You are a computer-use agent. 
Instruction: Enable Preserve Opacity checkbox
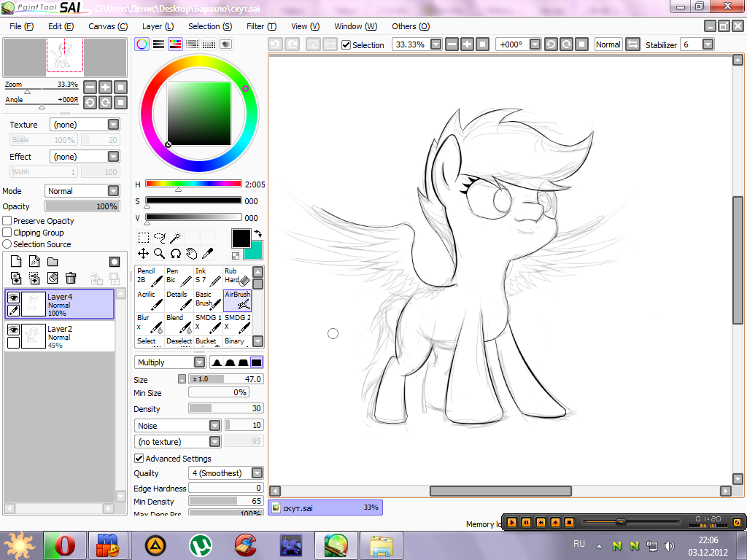(7, 220)
